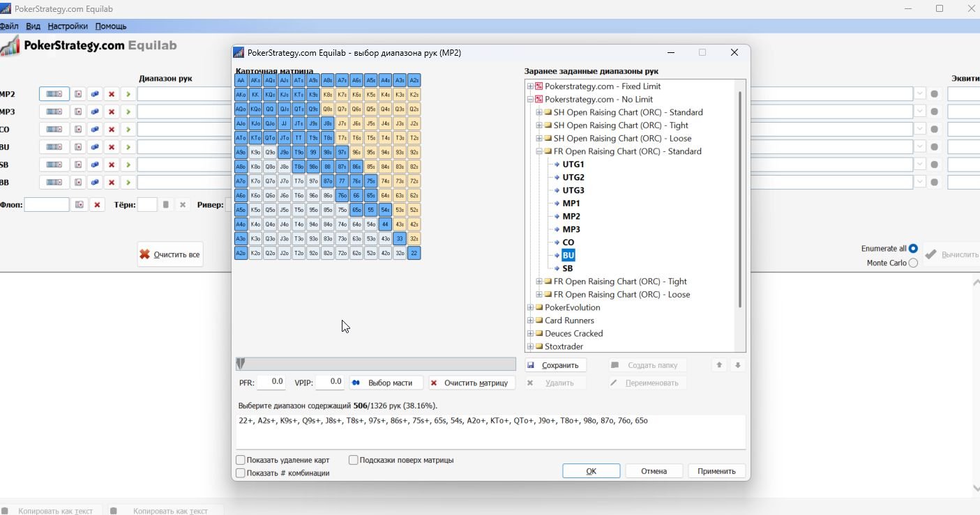Viewport: 980px width, 515px height.
Task: Open predefined ranges icon in MP3 row
Action: tap(78, 112)
